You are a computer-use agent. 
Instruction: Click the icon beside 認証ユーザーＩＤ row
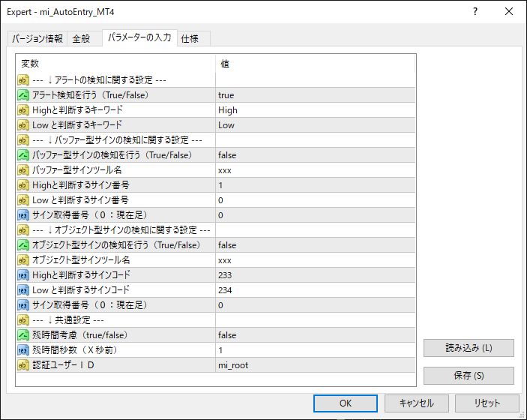[x=23, y=365]
